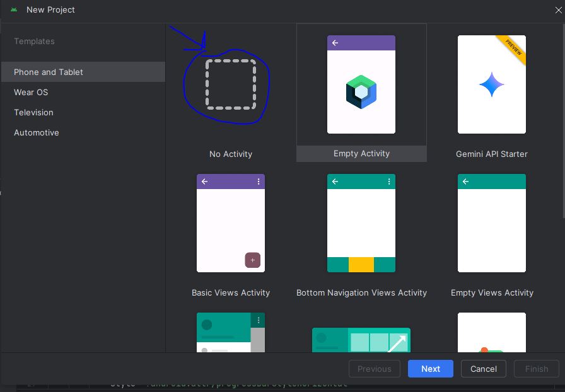Screen dimensions: 565x392
Task: Select the navigation drawer template thumbnail
Action: coord(231,332)
